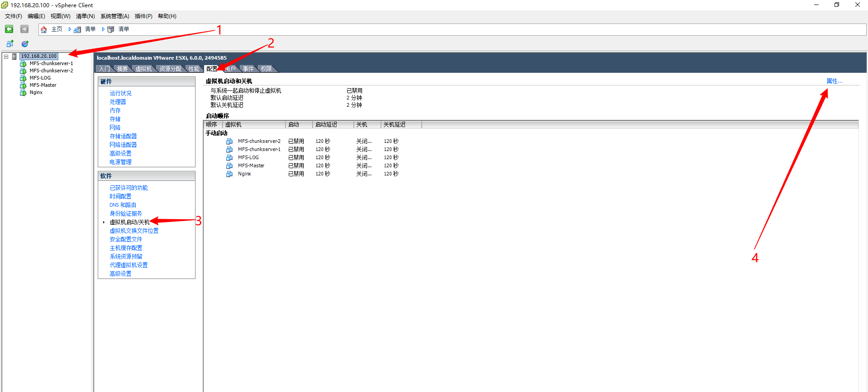
Task: Click the gray forward navigation arrow
Action: 24,29
